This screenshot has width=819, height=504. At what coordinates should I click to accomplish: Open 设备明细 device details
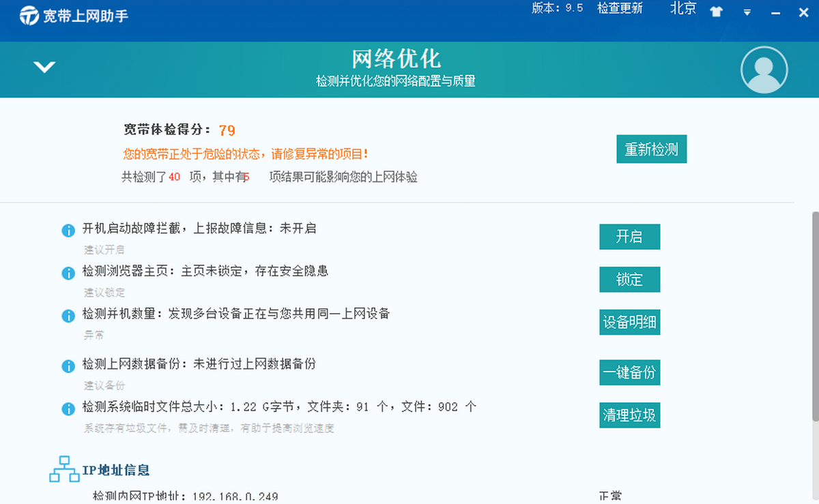click(x=629, y=322)
